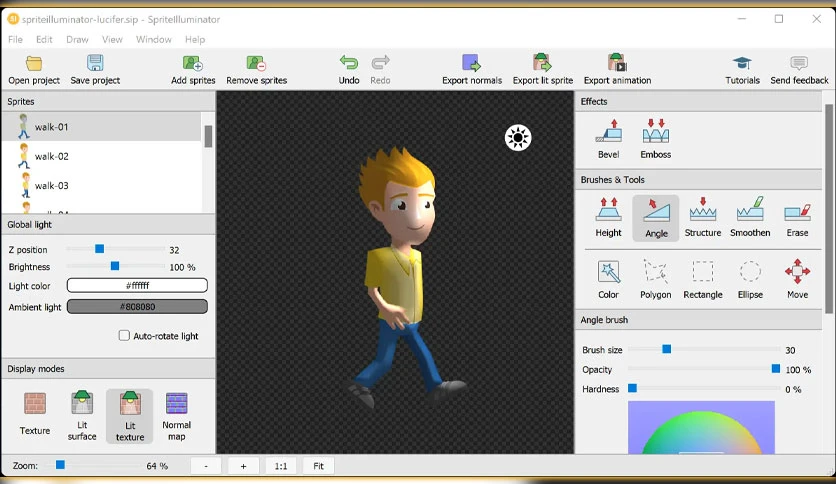Open the View menu

[112, 39]
